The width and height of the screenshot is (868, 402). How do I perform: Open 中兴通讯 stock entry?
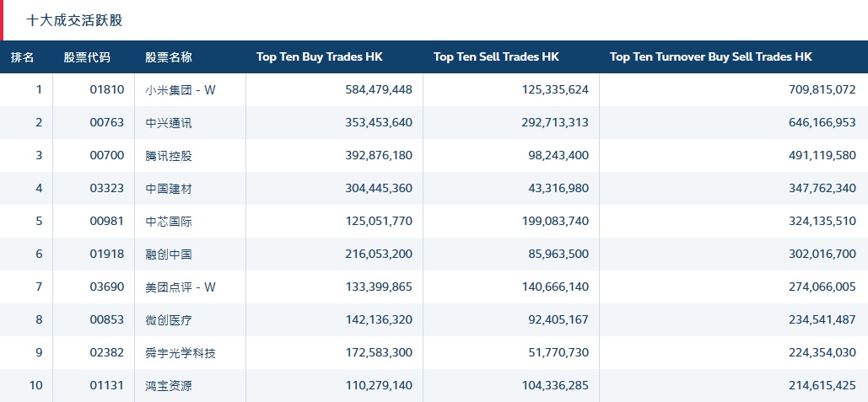click(x=169, y=123)
